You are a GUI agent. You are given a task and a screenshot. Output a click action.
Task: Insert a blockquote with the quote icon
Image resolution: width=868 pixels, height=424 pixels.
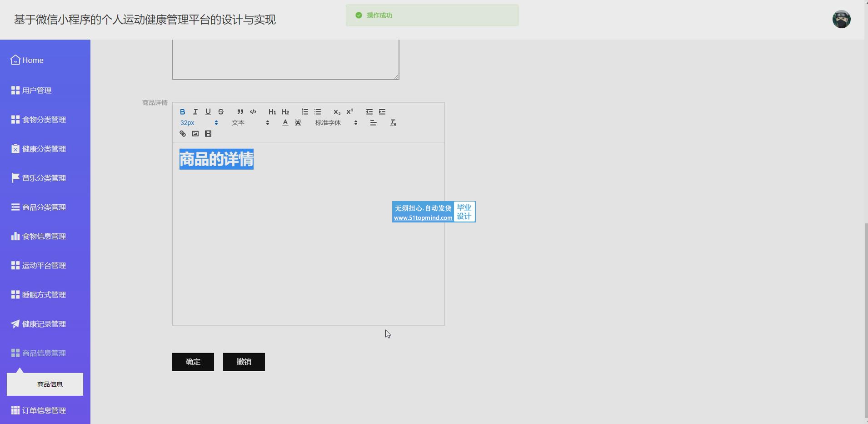click(x=240, y=112)
